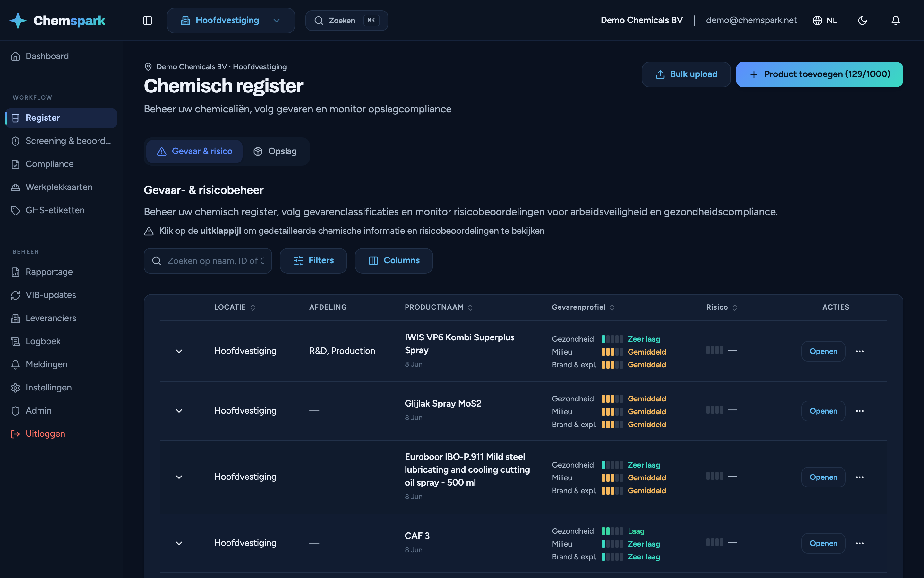924x578 pixels.
Task: Open IWIS VP6 Kombi Superplus Spray via Openen
Action: [x=823, y=351]
